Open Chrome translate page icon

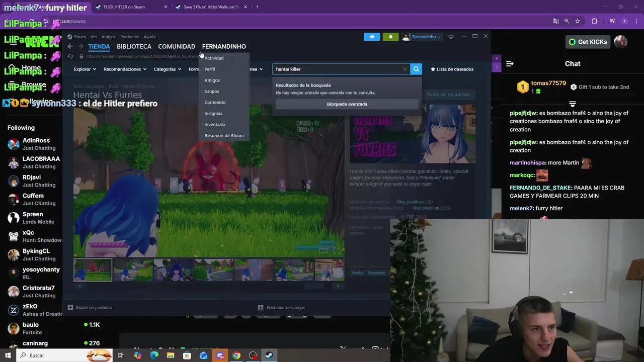click(556, 21)
